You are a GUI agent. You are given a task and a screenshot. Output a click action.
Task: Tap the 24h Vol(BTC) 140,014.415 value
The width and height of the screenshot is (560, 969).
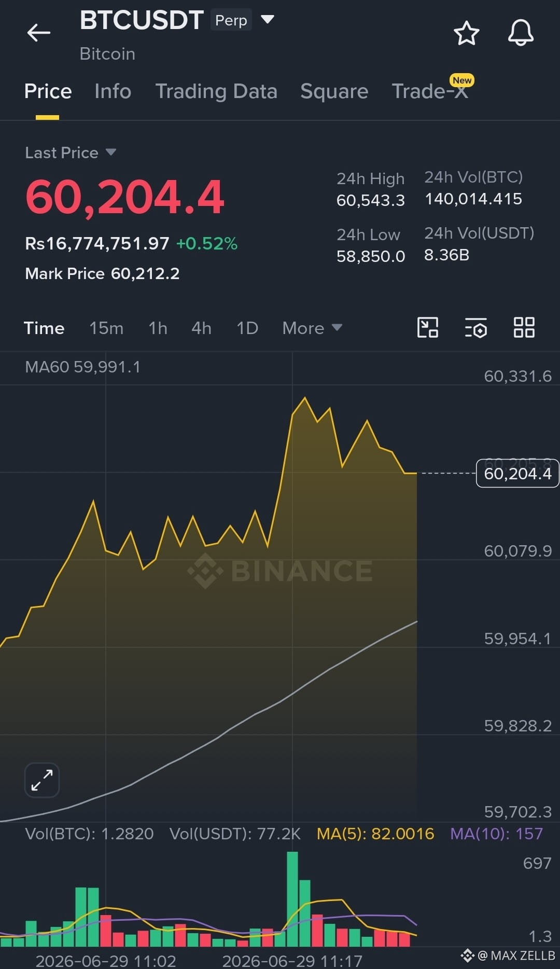pyautogui.click(x=473, y=199)
